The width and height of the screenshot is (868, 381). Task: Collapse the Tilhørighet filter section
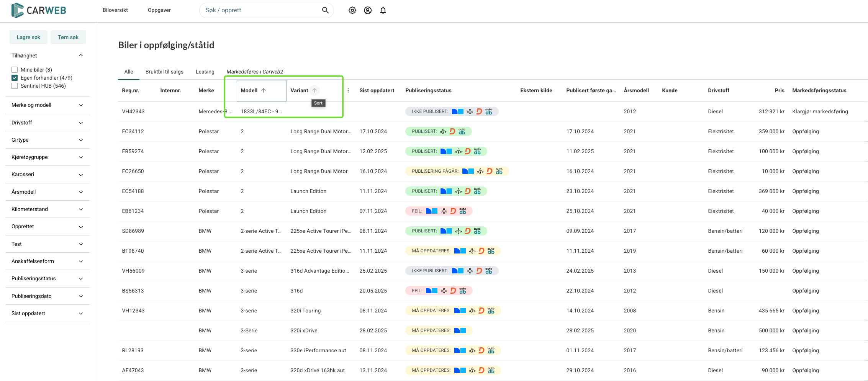[81, 56]
